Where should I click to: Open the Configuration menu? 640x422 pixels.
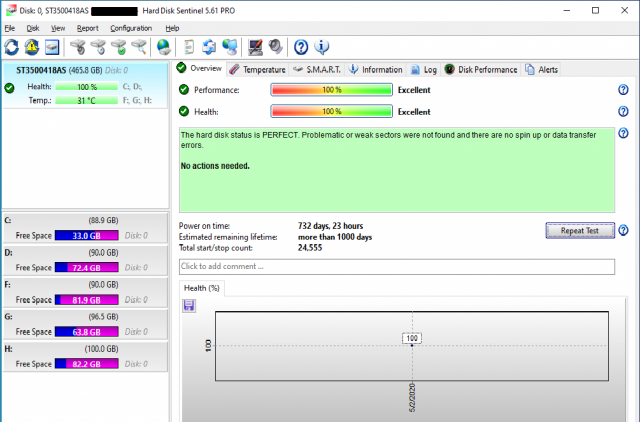click(131, 28)
